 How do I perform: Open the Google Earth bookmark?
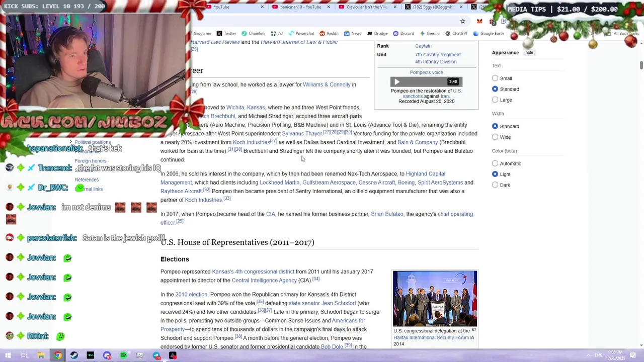pos(488,34)
